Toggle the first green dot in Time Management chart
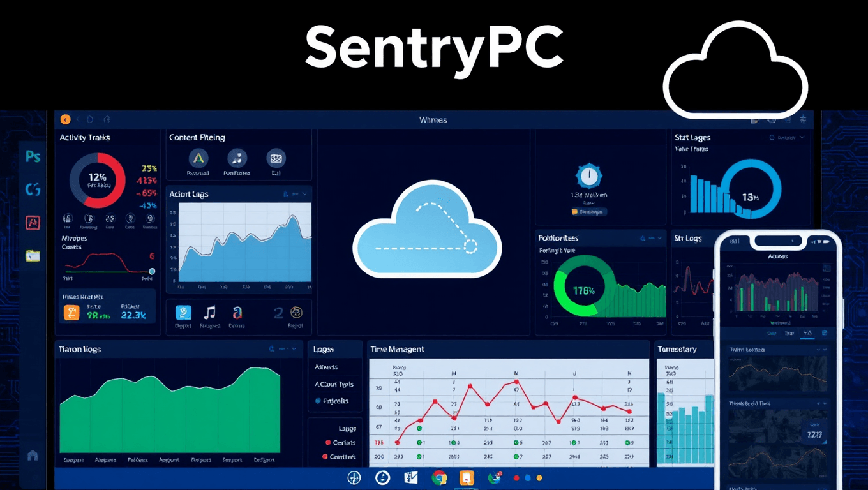Screen dimensions: 868x490 tap(420, 442)
